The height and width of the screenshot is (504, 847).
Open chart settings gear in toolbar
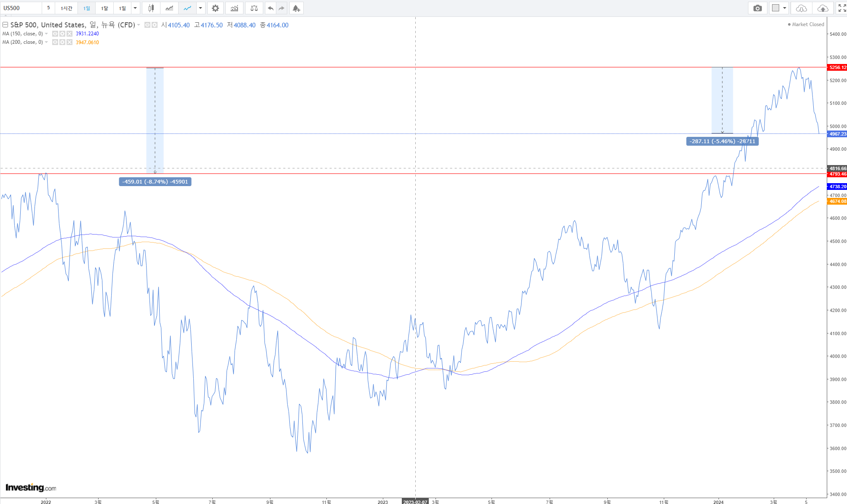pyautogui.click(x=215, y=8)
